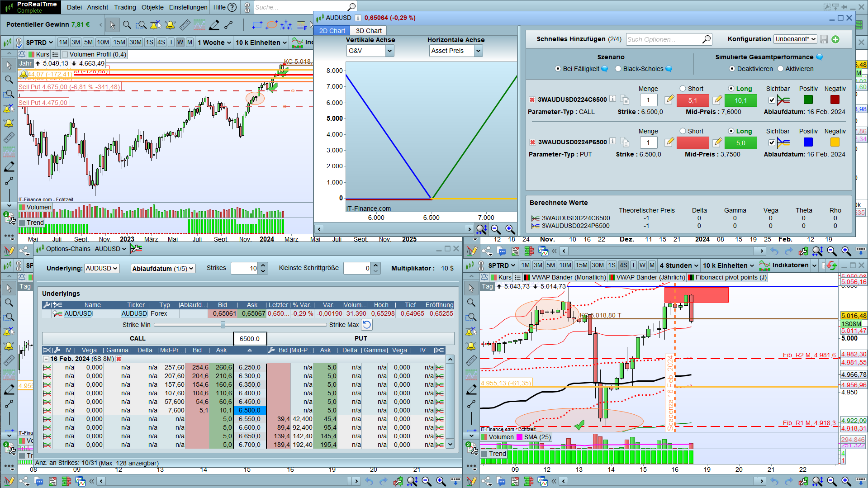
Task: Click the green 10,1 long price button
Action: click(740, 100)
